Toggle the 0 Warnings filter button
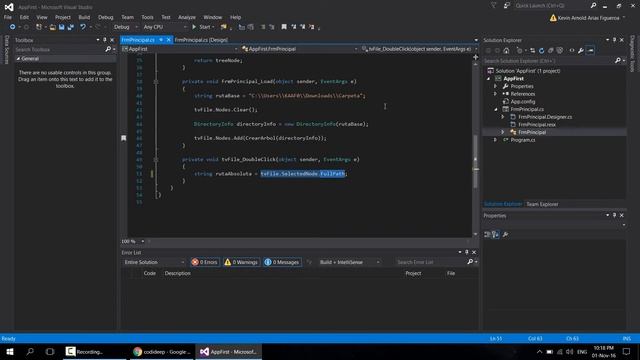The image size is (640, 360). [241, 262]
